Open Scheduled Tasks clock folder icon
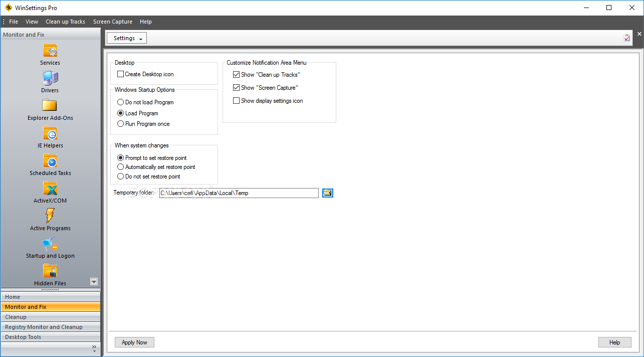644x357 pixels. (x=50, y=161)
